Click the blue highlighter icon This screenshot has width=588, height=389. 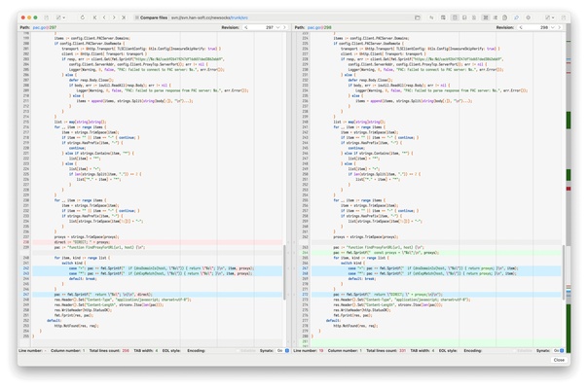coord(516,18)
